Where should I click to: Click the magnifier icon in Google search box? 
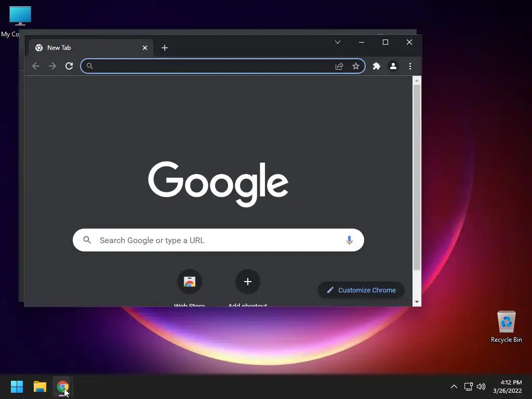click(87, 240)
